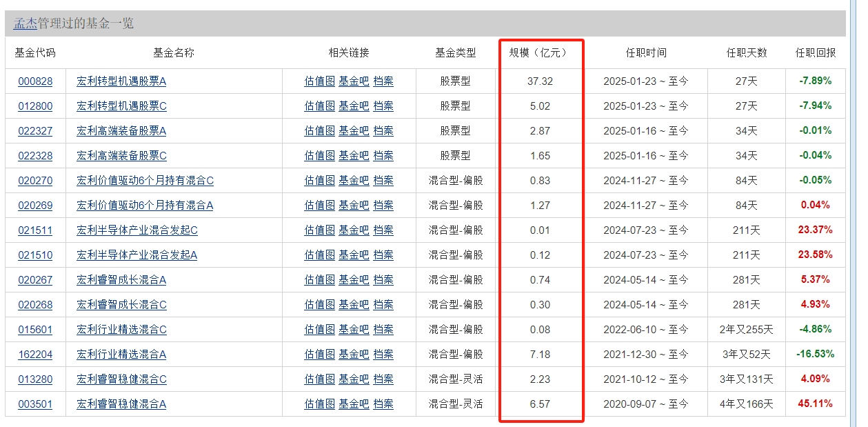
Task: Open 宏利高端装备股票C fund name link
Action: coord(121,156)
